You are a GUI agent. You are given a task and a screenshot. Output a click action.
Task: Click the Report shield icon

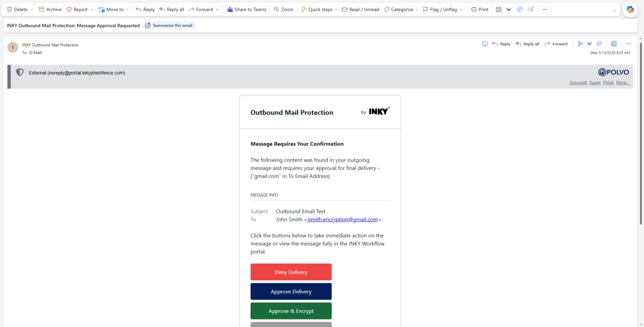(x=69, y=9)
